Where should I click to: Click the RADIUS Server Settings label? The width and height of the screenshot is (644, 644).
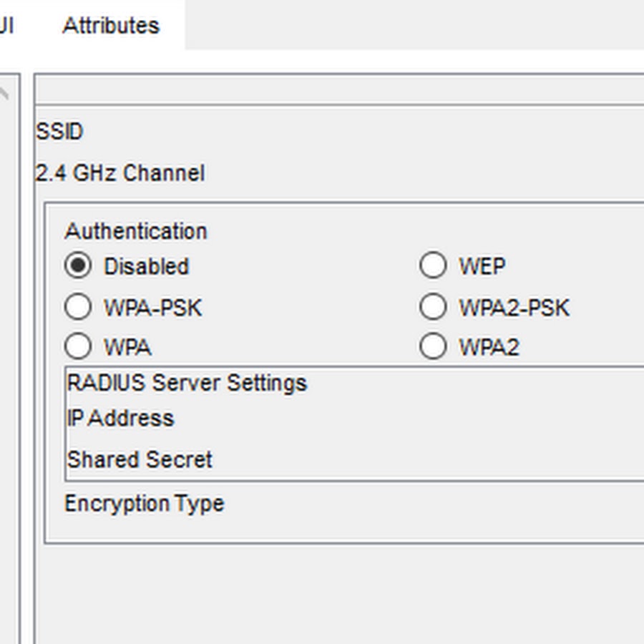(187, 384)
